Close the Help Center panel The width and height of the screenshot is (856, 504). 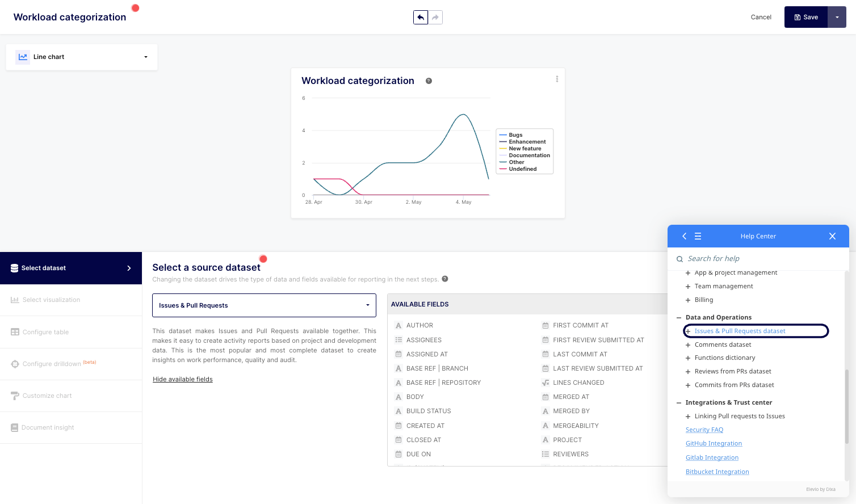pyautogui.click(x=832, y=236)
